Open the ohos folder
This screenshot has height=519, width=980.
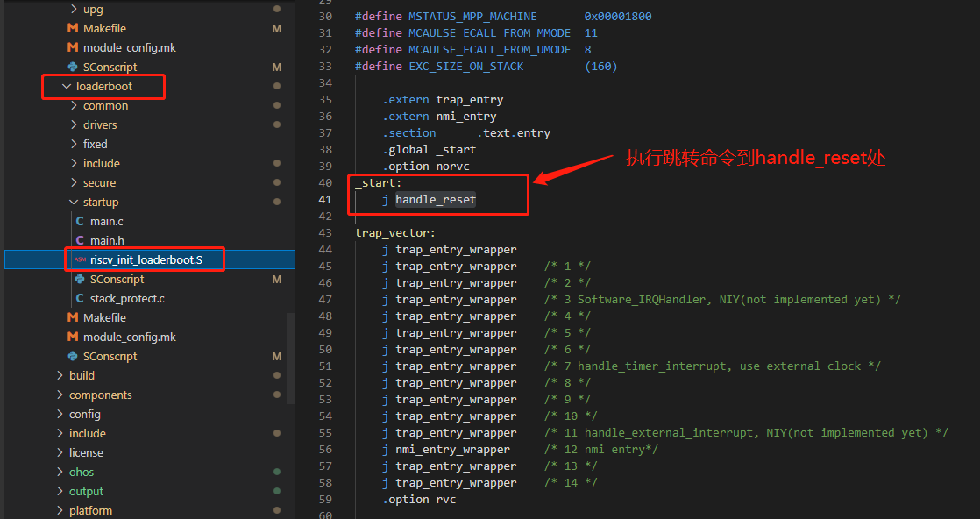click(x=82, y=473)
